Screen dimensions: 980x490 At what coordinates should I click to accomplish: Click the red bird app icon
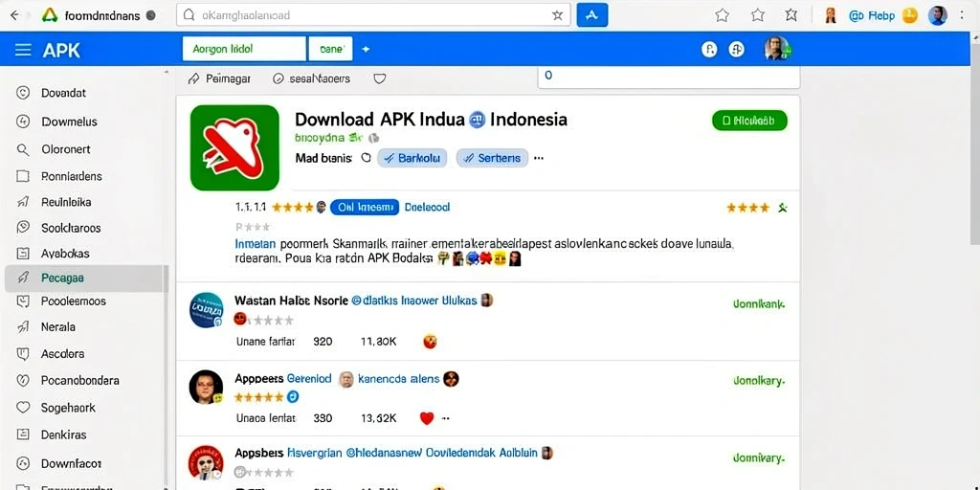[234, 147]
